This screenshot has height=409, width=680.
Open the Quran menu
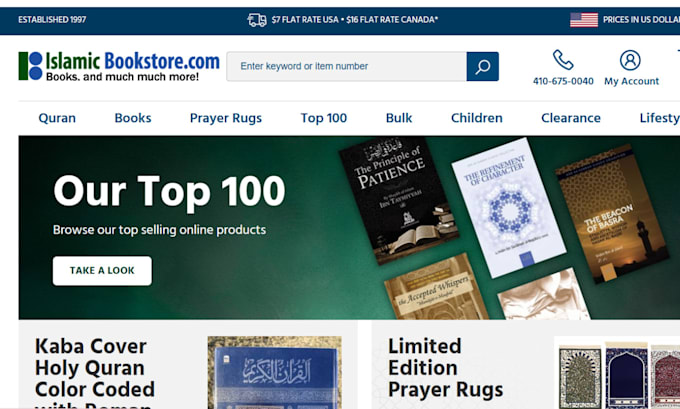pos(57,118)
